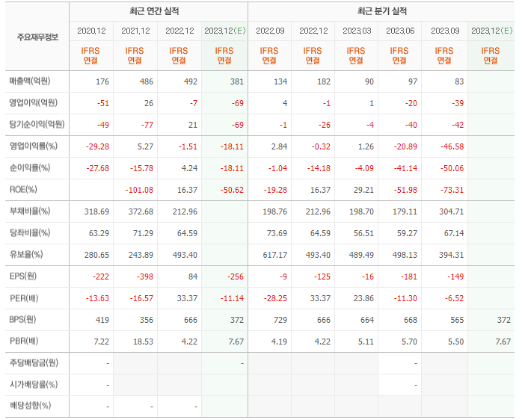
Task: Click the PBR value 18.53
Action: coord(143,342)
